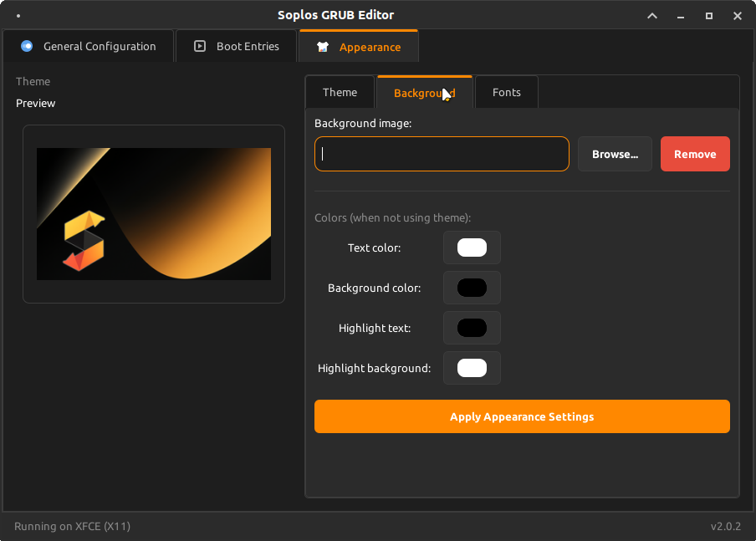The width and height of the screenshot is (756, 541).
Task: Open the Background color swatch
Action: [472, 288]
